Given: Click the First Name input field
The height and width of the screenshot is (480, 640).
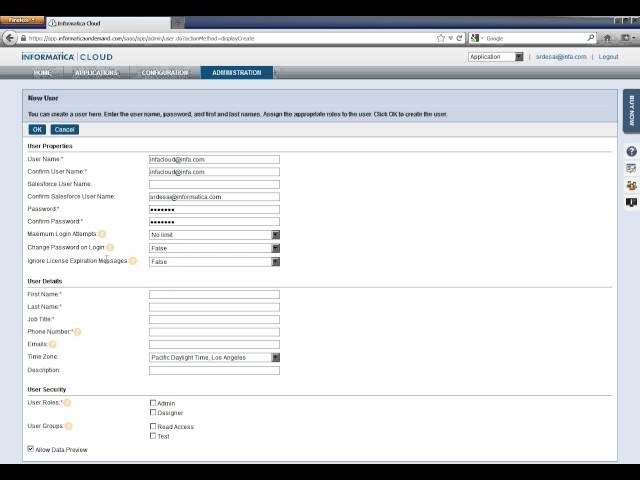Looking at the screenshot, I should (214, 295).
